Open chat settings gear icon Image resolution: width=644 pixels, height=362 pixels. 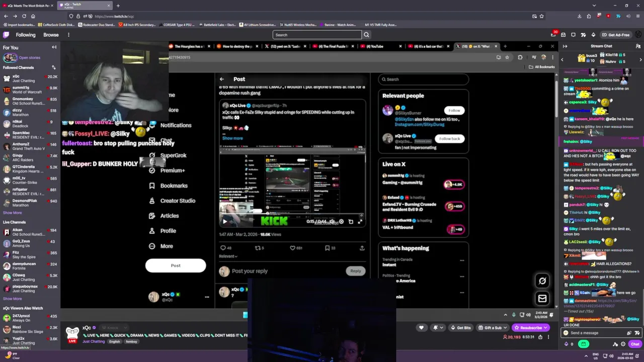point(623,344)
